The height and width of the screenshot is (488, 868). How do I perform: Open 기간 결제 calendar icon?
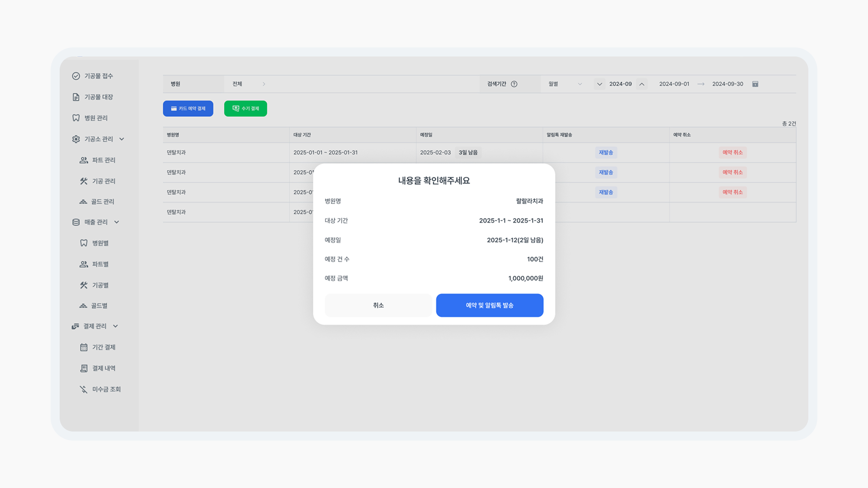(x=84, y=347)
